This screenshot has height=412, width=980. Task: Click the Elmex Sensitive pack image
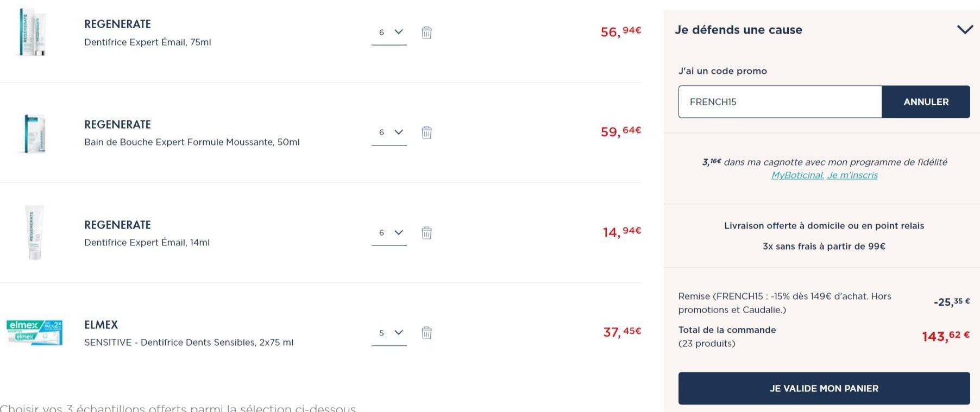(34, 333)
